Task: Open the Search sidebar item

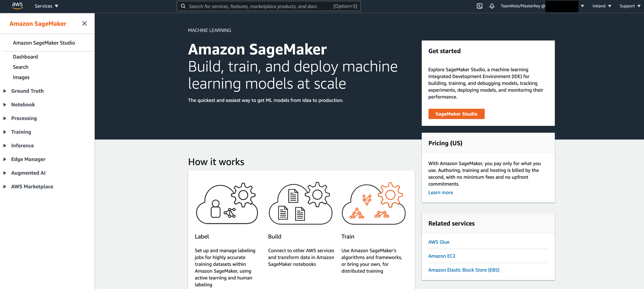Action: pos(21,67)
